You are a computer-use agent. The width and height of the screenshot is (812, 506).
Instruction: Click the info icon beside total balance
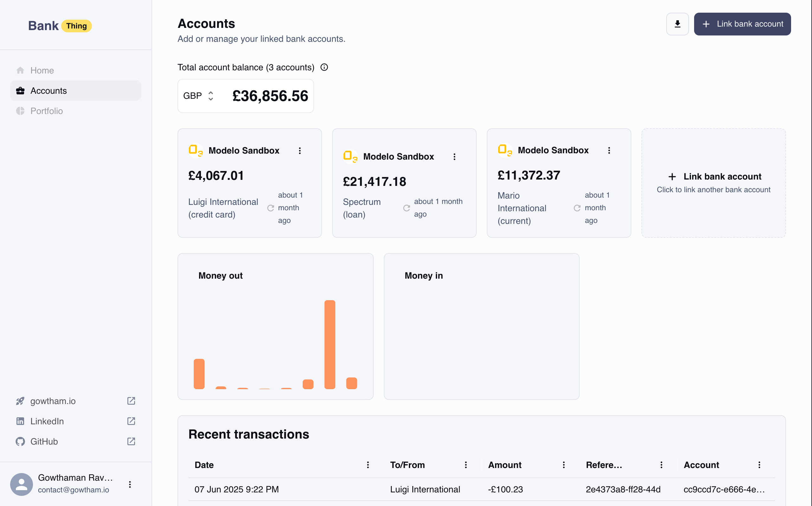click(x=324, y=67)
